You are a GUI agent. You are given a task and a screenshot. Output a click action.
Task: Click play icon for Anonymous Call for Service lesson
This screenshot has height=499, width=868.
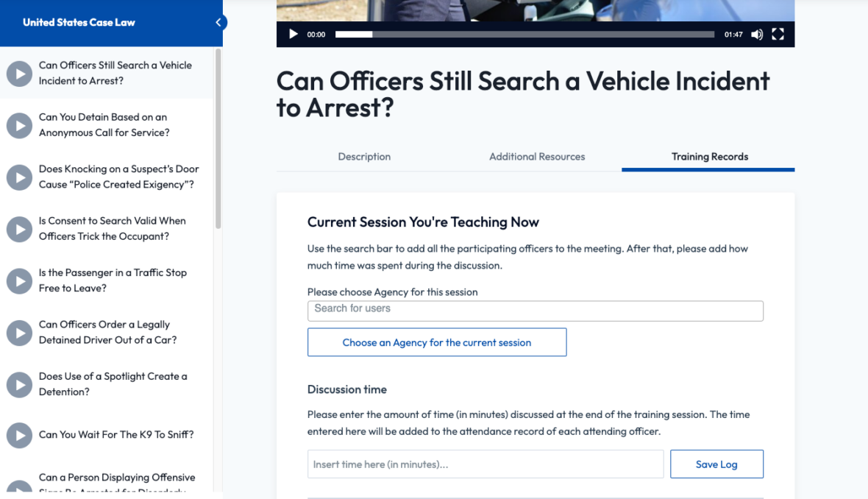click(19, 125)
